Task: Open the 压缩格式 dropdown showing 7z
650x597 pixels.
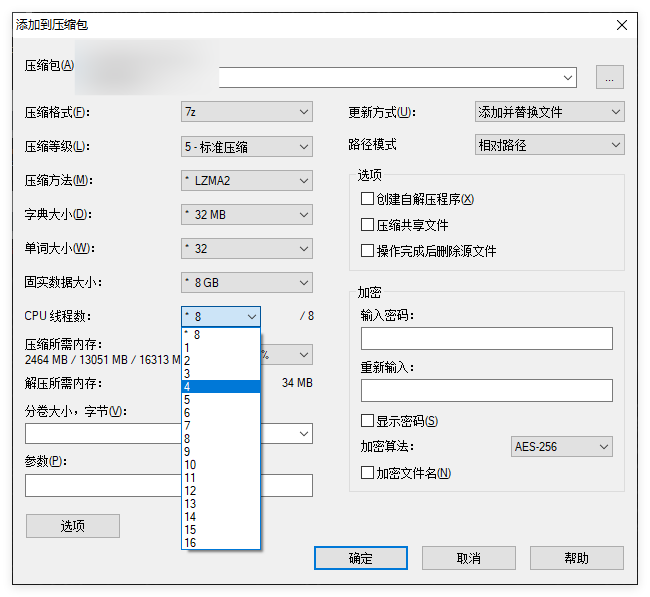Action: [x=247, y=112]
